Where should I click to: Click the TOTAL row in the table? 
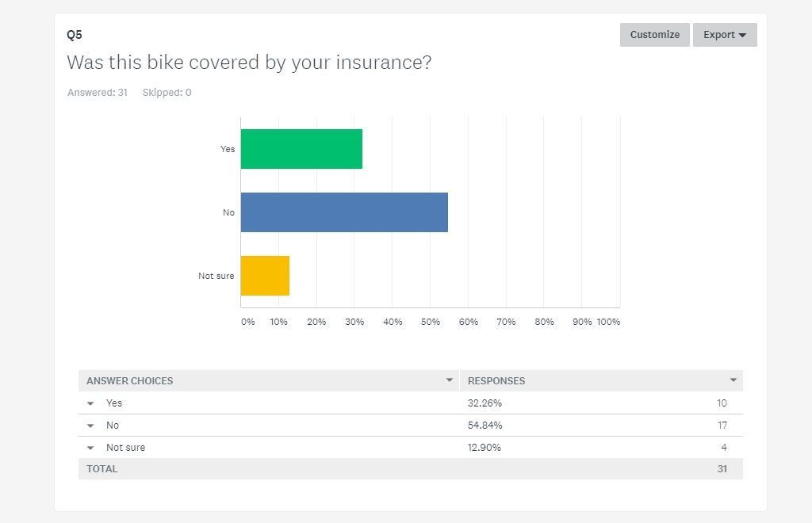coord(101,469)
